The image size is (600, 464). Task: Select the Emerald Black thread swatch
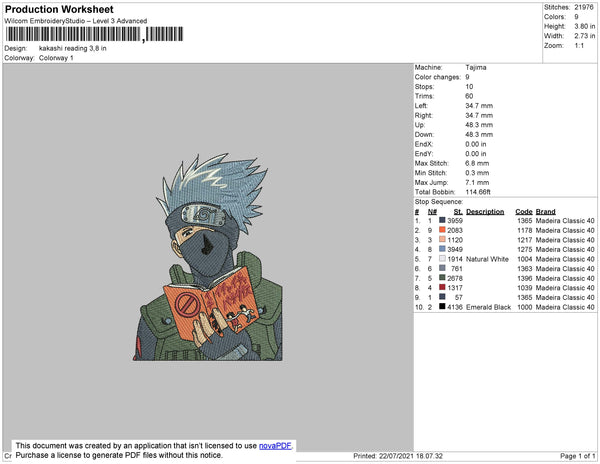(x=442, y=306)
